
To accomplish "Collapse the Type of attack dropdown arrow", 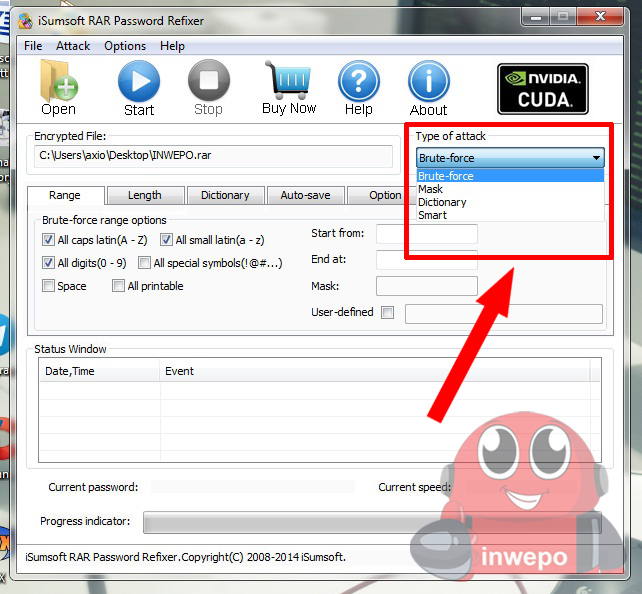I will click(x=596, y=158).
